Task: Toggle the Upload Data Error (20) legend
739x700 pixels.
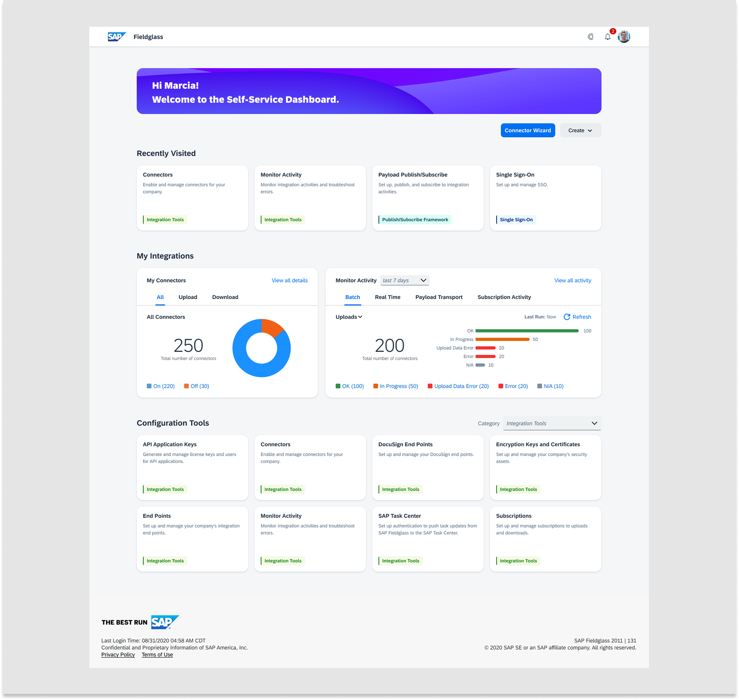Action: pos(458,386)
